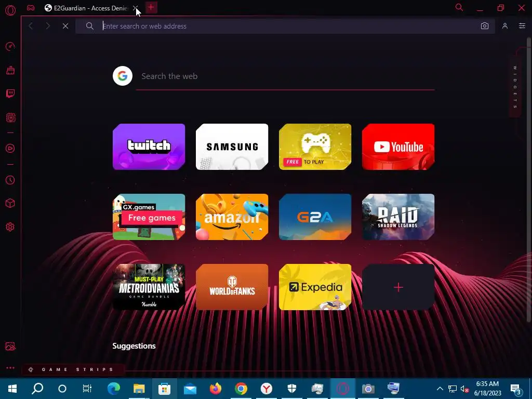Screen dimensions: 532x399
Task: Open the Samsung speed dial
Action: 232,147
